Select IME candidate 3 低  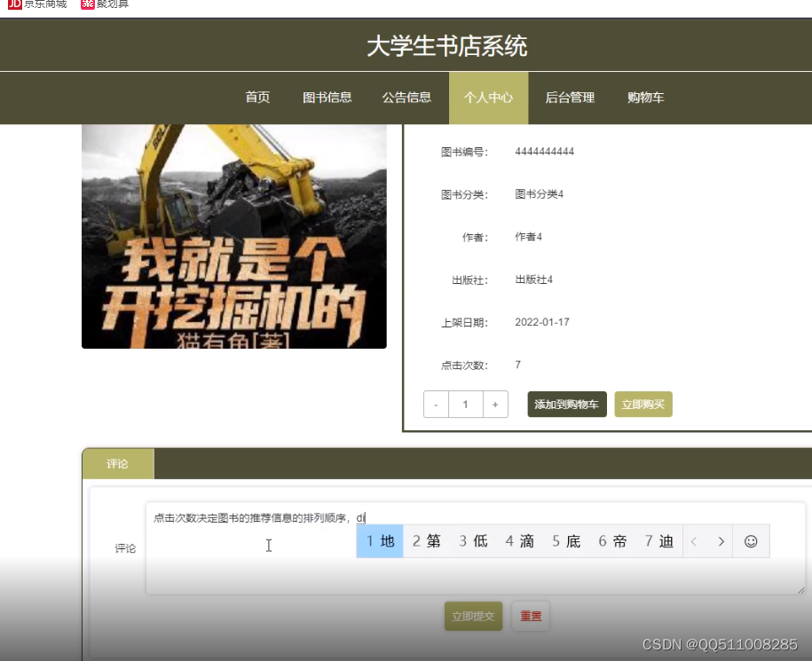tap(473, 541)
